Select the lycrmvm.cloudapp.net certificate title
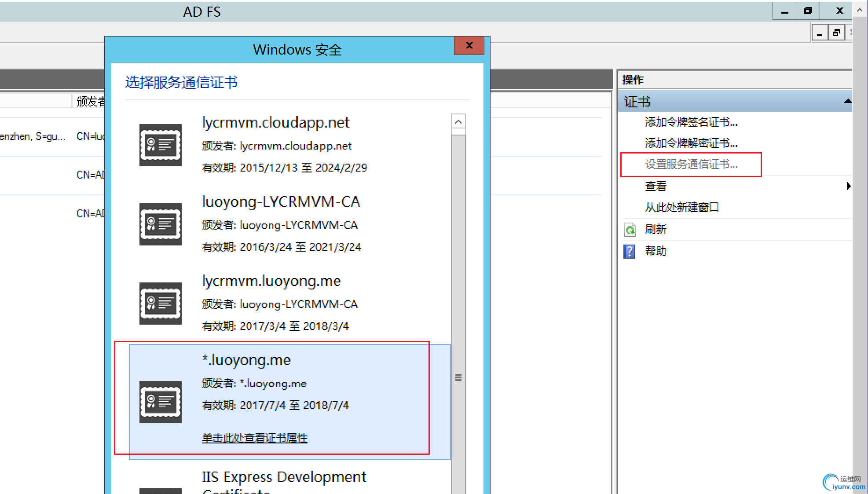 click(275, 122)
